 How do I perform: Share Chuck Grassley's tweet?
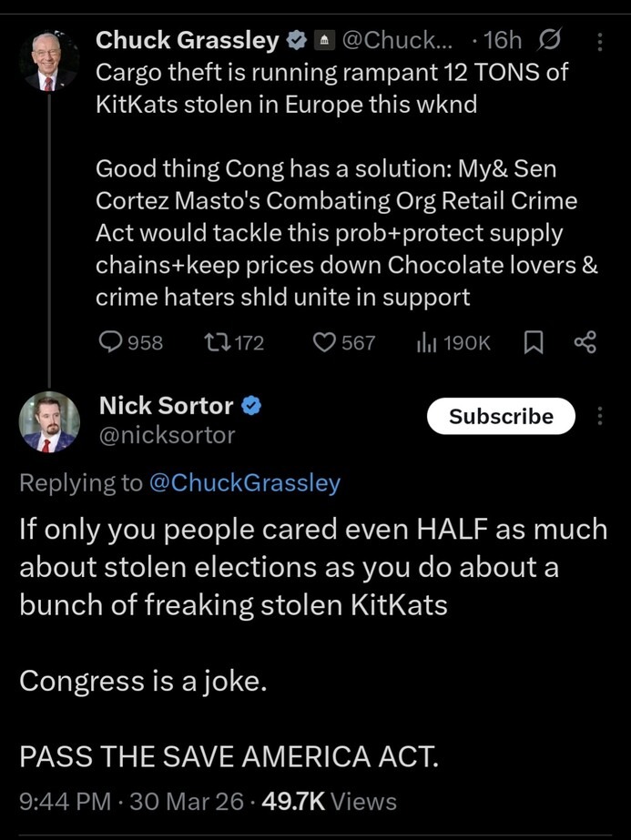584,342
